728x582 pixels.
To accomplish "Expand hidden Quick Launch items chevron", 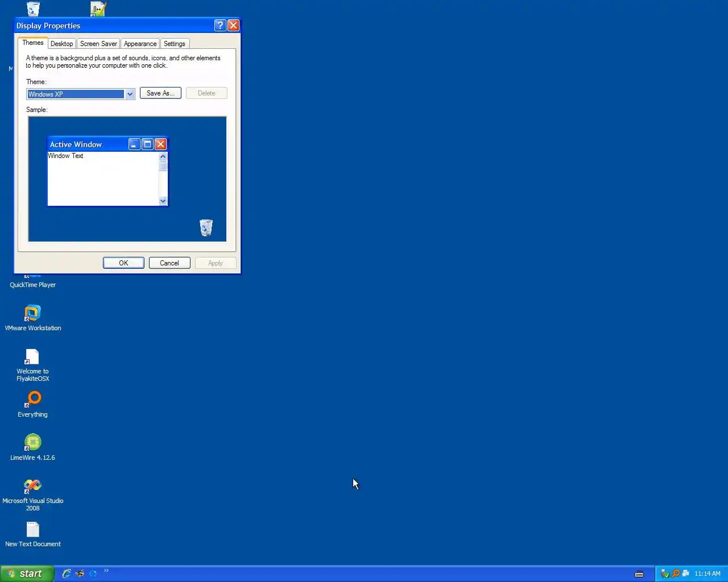I will coord(106,571).
